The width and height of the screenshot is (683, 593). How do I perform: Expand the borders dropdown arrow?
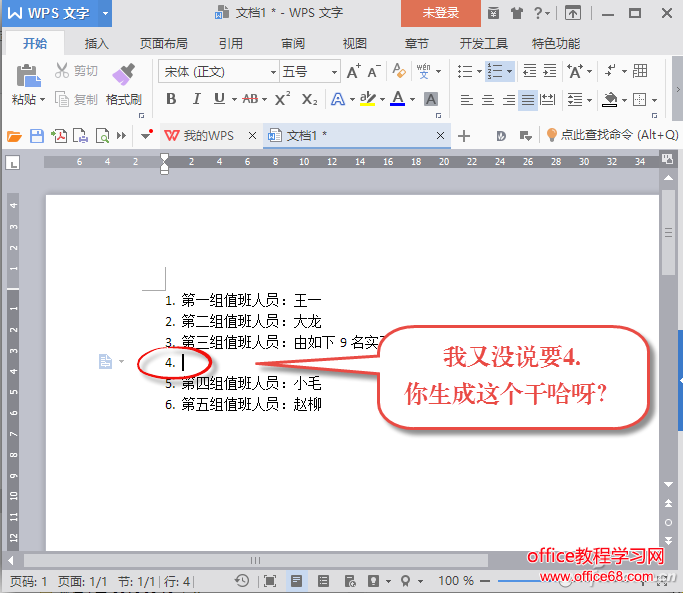pos(654,101)
